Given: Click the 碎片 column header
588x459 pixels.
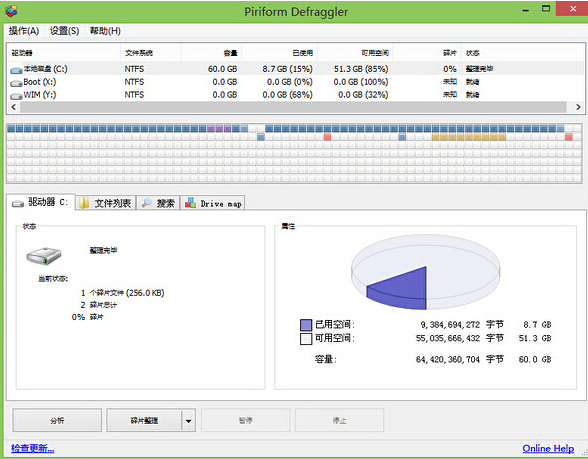Looking at the screenshot, I should pos(427,53).
